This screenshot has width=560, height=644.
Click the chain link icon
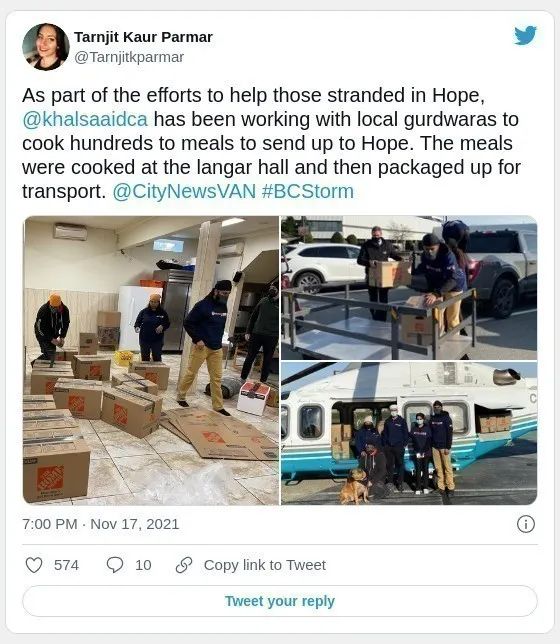[184, 565]
